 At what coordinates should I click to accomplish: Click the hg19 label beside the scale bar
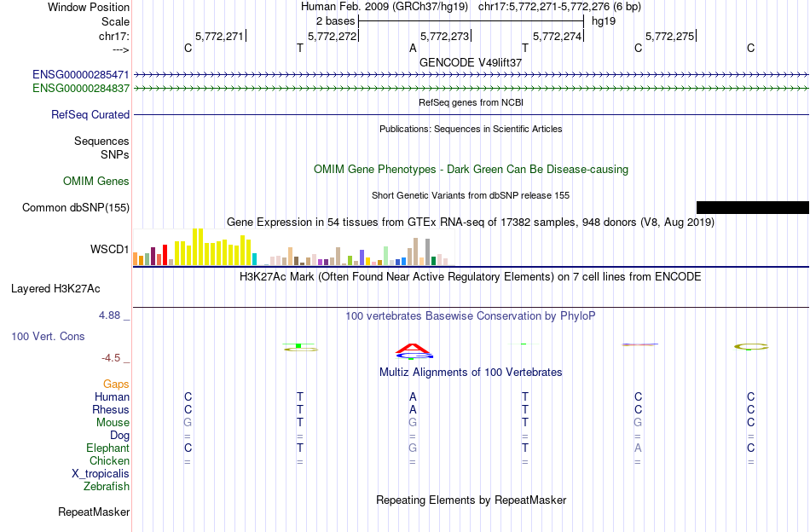click(x=604, y=21)
